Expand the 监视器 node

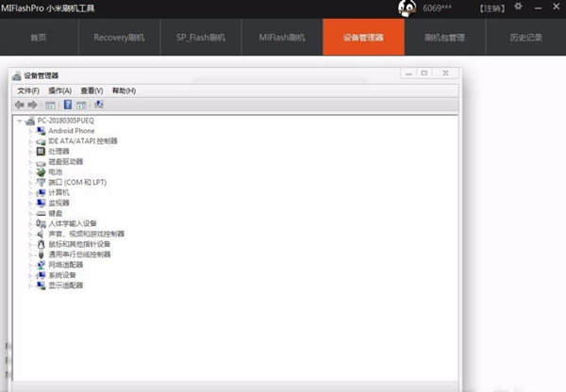coord(31,204)
